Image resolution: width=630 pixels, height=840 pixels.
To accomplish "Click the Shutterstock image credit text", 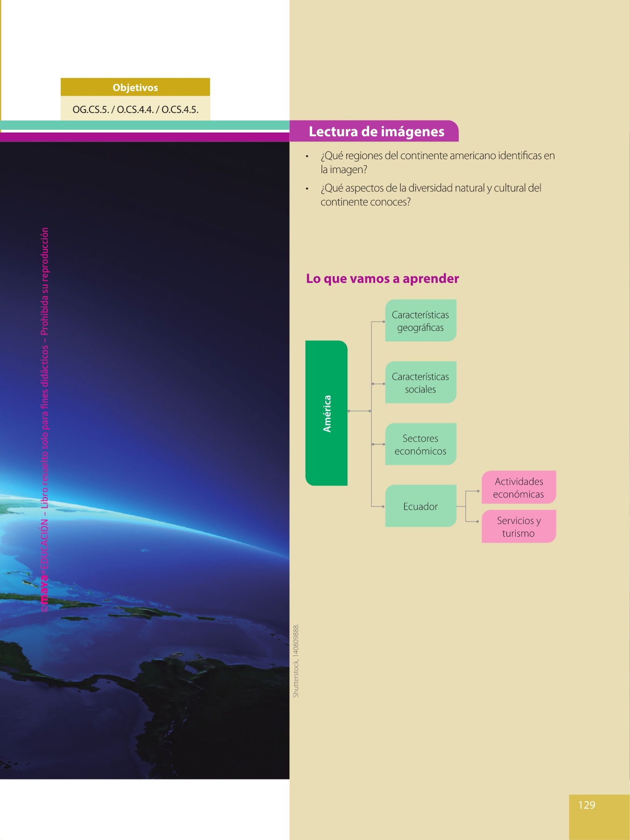I will (296, 661).
